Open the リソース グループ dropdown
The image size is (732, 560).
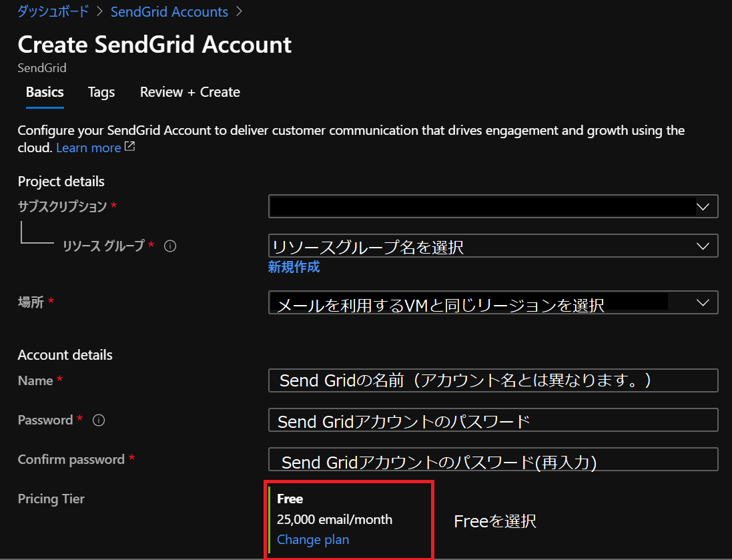coord(493,246)
